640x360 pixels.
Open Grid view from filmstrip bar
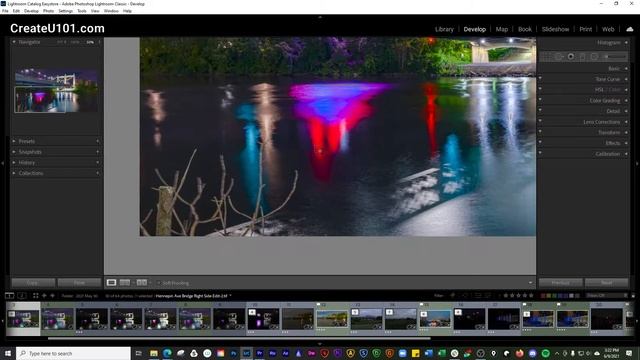[x=36, y=296]
